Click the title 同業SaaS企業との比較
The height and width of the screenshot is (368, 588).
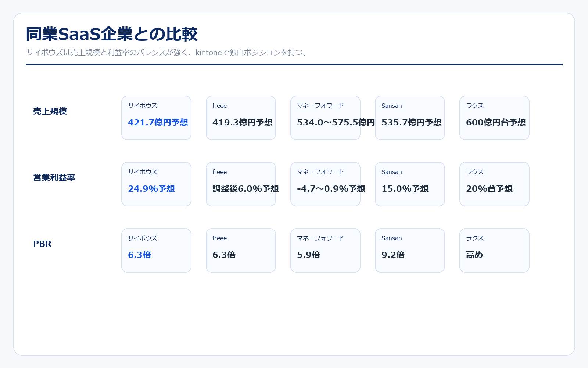coord(112,34)
